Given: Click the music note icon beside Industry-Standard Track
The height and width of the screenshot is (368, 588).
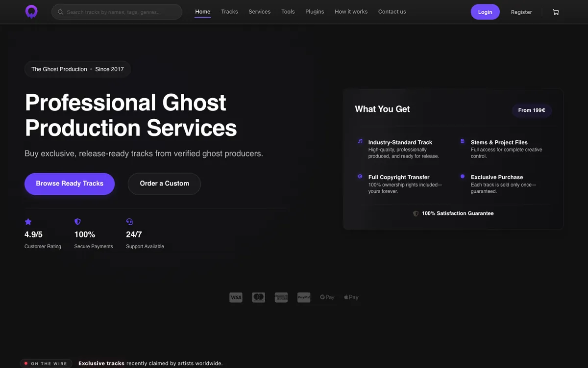Looking at the screenshot, I should [360, 141].
